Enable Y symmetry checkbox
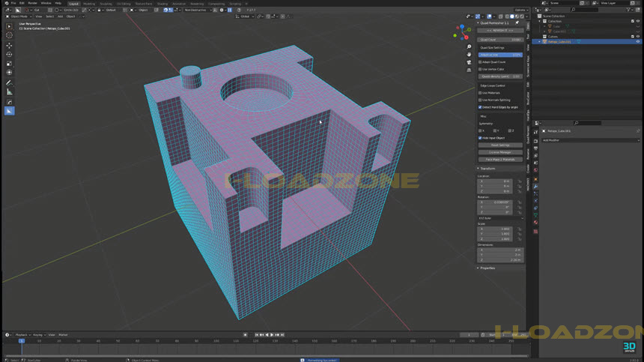Viewport: 644px width, 362px height. tap(494, 130)
